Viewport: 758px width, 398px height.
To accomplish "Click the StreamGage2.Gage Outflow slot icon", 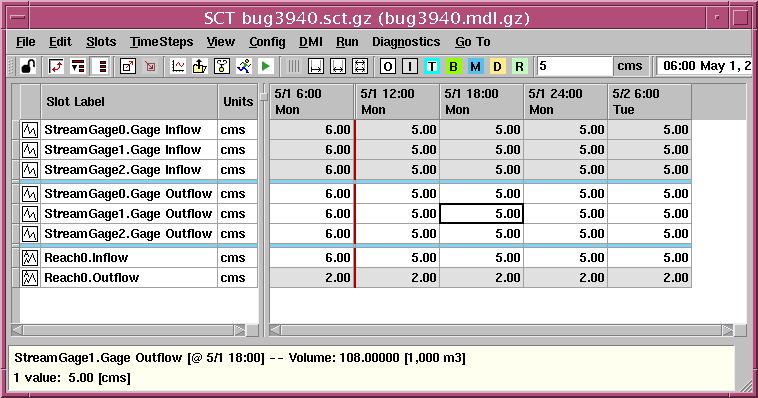I will pyautogui.click(x=30, y=234).
